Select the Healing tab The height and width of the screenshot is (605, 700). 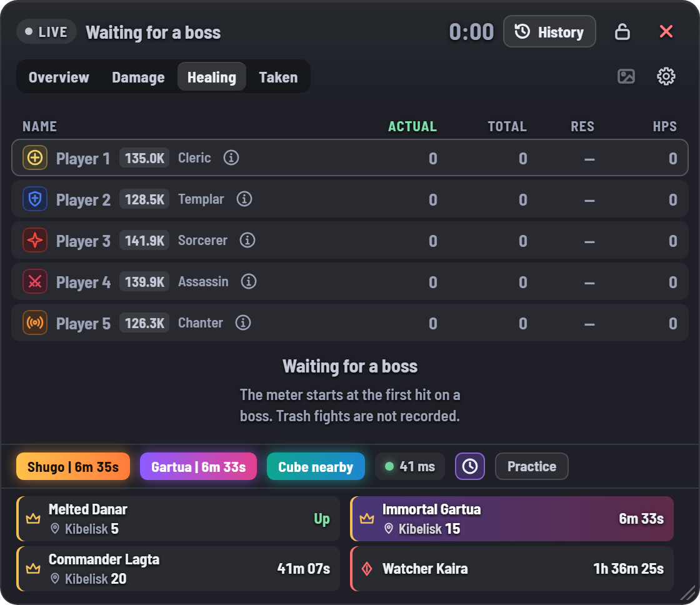click(x=212, y=77)
